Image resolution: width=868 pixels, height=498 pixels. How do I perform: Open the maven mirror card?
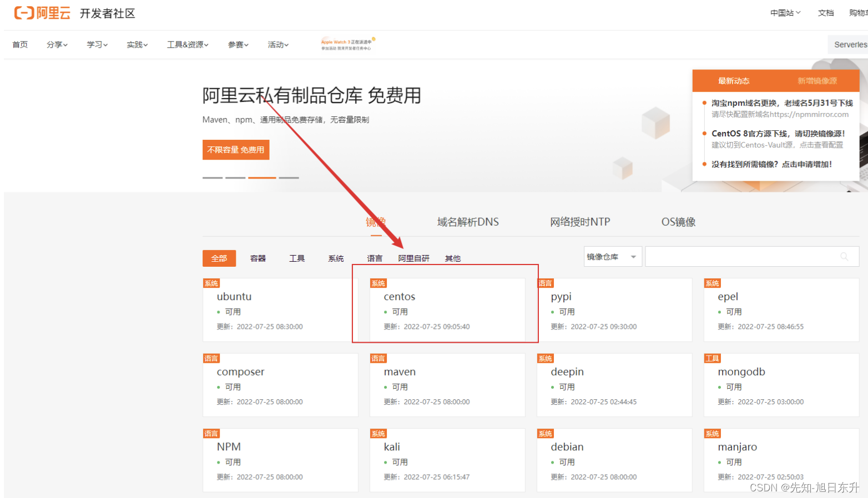(447, 385)
